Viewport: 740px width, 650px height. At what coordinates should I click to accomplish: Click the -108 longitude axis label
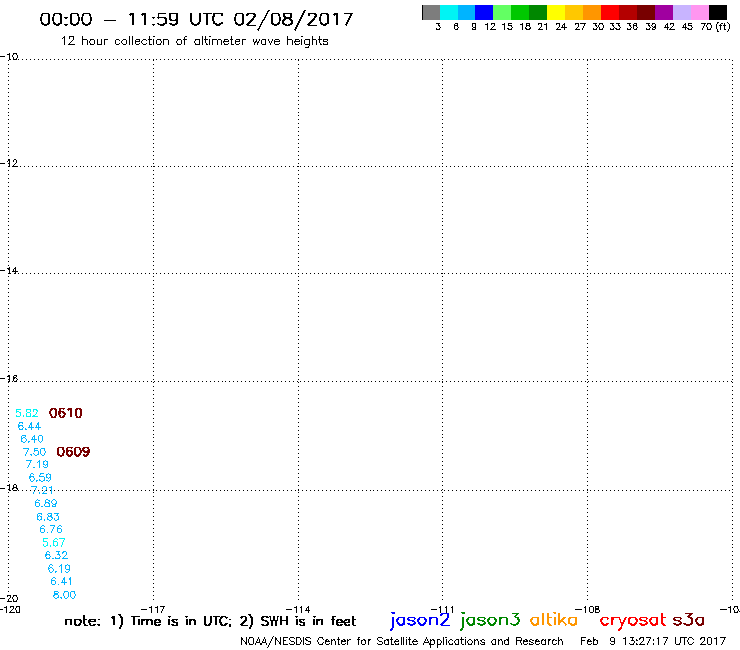[587, 609]
